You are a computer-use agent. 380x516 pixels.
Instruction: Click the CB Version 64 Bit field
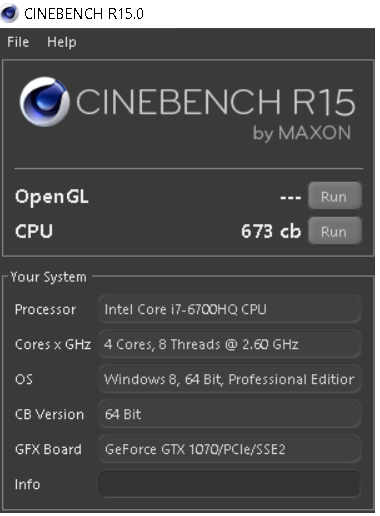[229, 414]
